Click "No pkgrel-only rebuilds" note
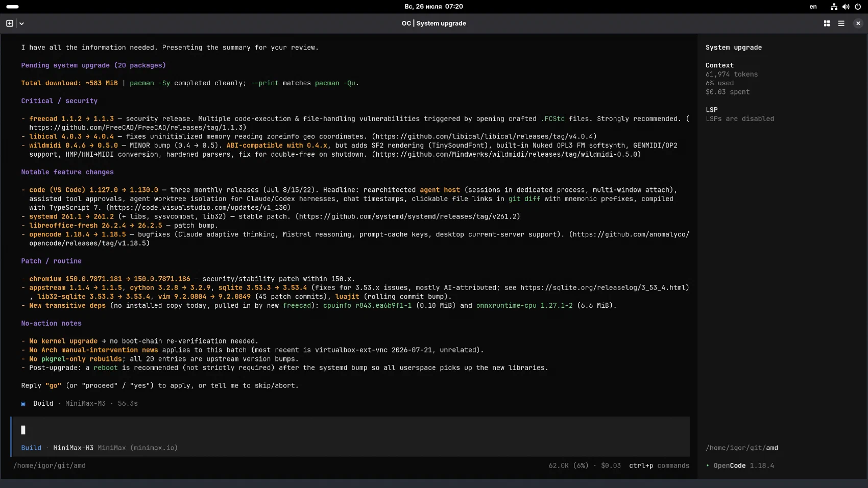The width and height of the screenshot is (868, 488). (76, 359)
